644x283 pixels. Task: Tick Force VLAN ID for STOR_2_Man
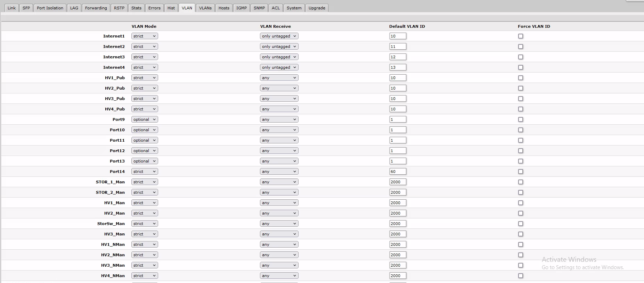tap(521, 192)
